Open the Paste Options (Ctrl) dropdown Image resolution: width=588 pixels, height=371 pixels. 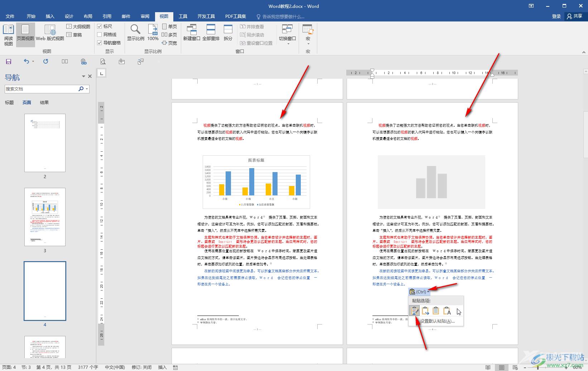tap(419, 292)
